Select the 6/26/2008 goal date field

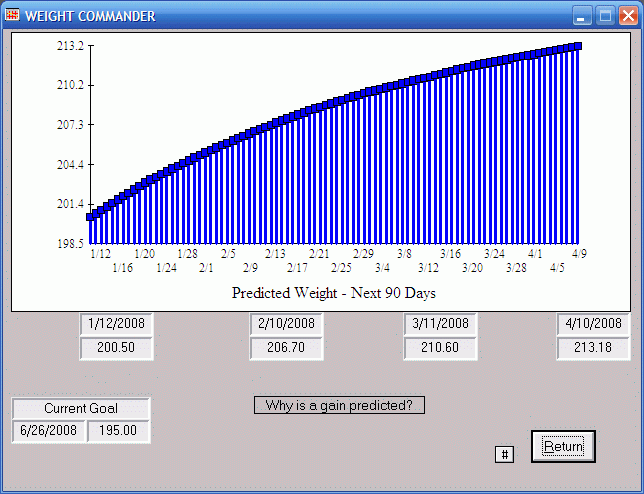tap(48, 431)
